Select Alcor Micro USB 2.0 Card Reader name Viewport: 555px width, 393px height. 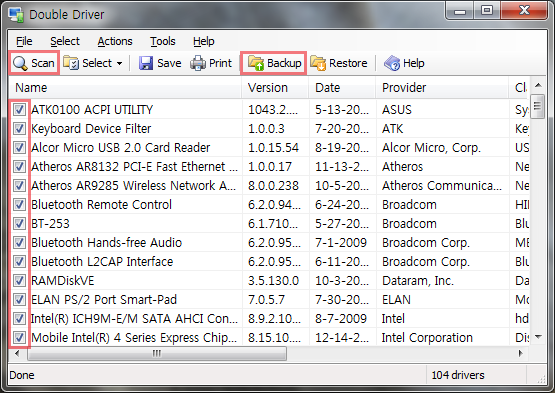pos(120,148)
